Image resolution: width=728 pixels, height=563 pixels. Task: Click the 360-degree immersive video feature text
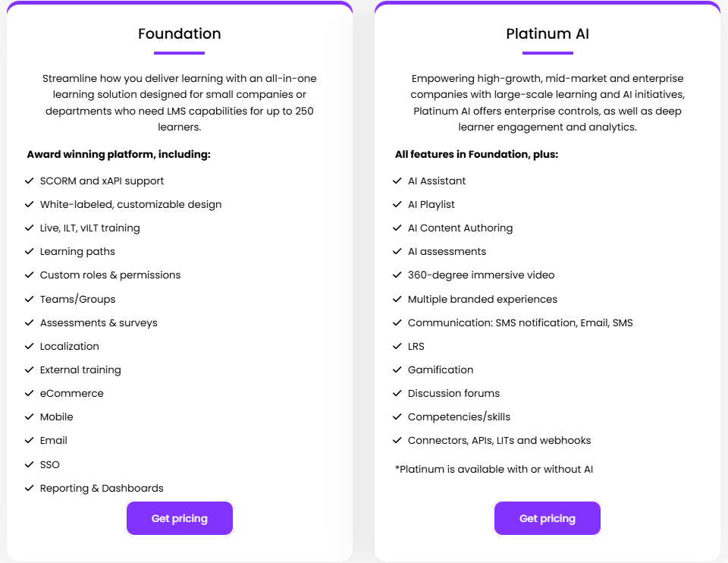[x=481, y=275]
